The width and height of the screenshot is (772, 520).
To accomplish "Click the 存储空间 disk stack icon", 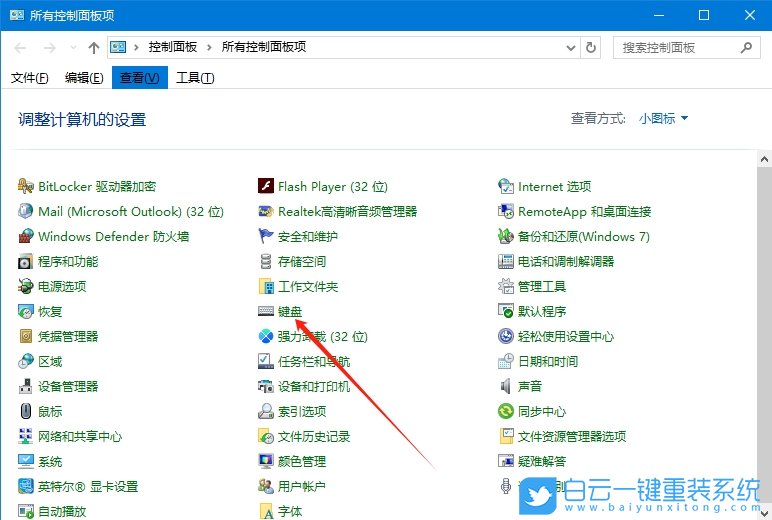I will [x=266, y=261].
